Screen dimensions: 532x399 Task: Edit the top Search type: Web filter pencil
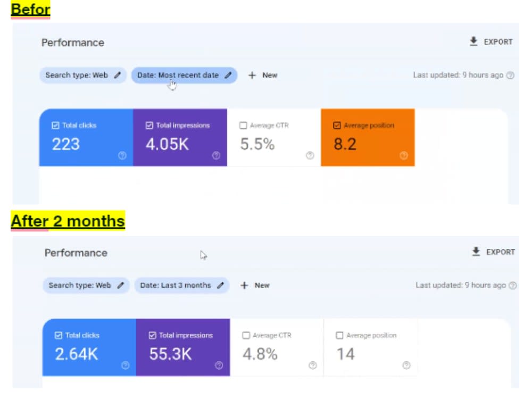coord(118,76)
